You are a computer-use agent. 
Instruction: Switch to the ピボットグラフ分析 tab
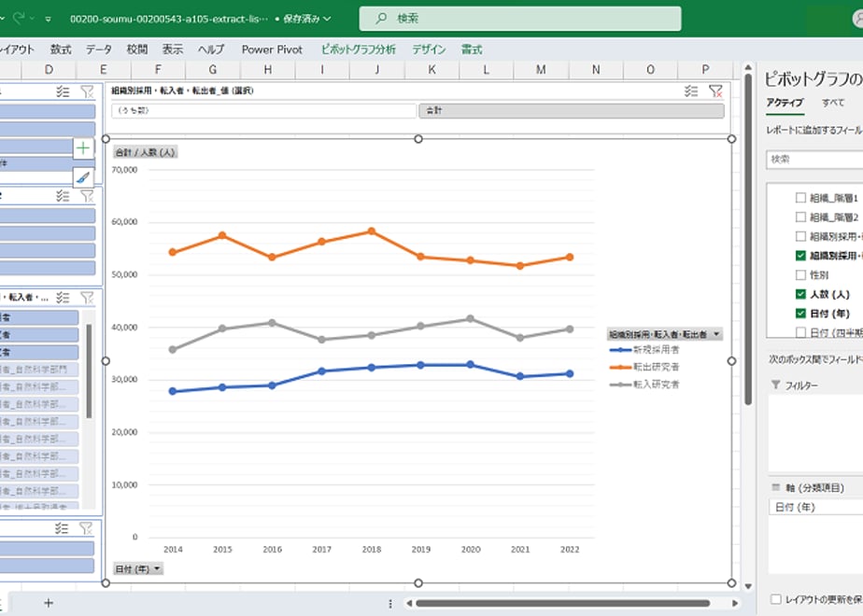tap(359, 49)
